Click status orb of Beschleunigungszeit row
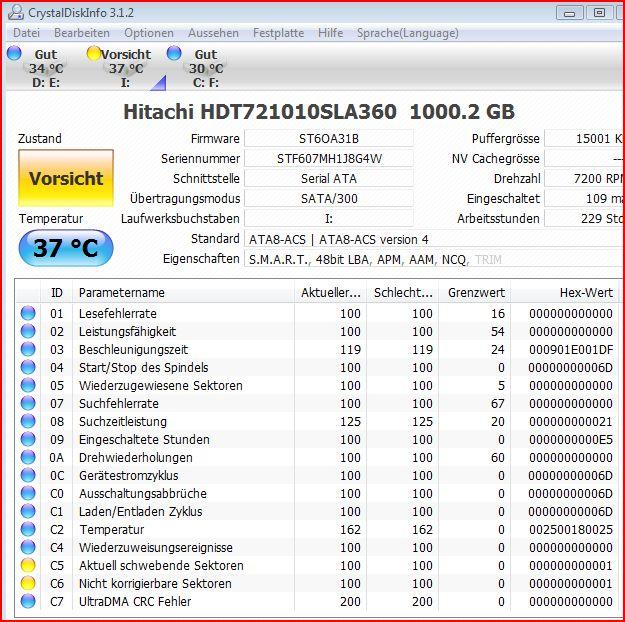This screenshot has height=622, width=625. click(x=28, y=349)
